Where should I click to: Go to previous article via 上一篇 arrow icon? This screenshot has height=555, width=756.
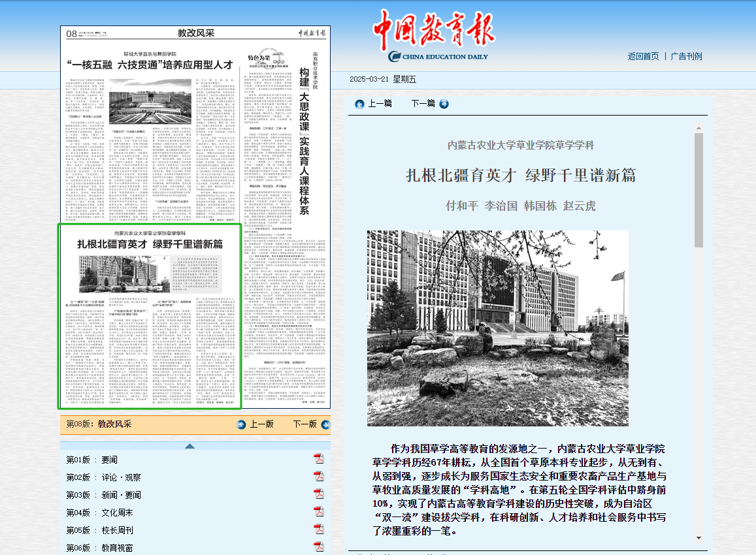click(x=359, y=104)
